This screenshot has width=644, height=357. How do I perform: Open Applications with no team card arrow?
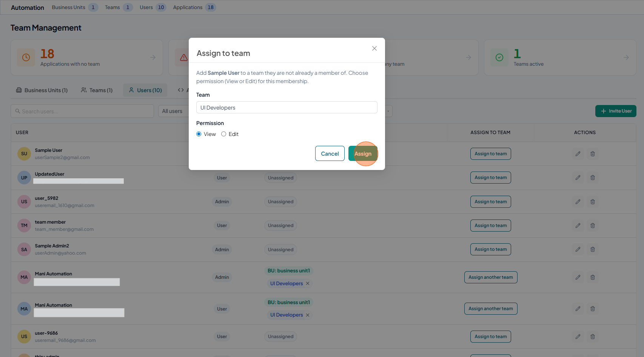153,57
